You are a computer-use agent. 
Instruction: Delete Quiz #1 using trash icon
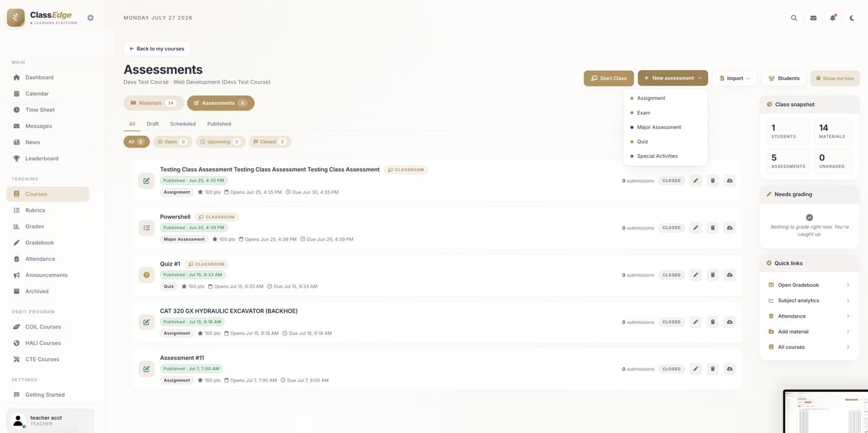[712, 275]
